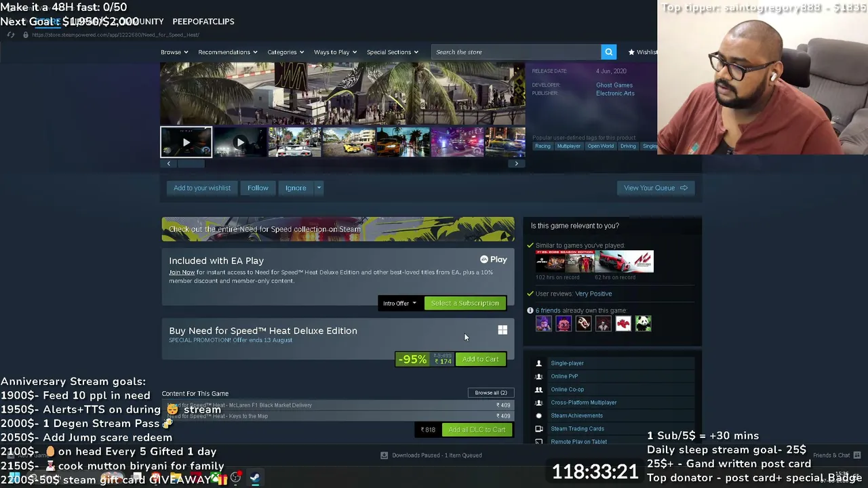Open the PEEPOFATCLIPS profile tab

(x=203, y=22)
